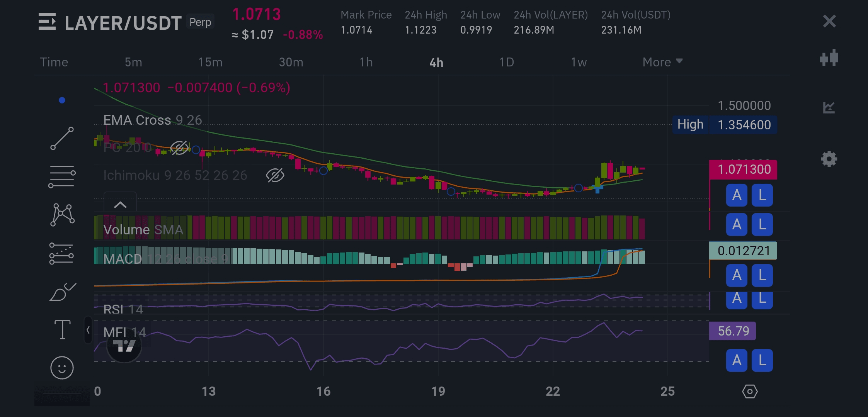
Task: Switch to the 1D timeframe
Action: 506,62
